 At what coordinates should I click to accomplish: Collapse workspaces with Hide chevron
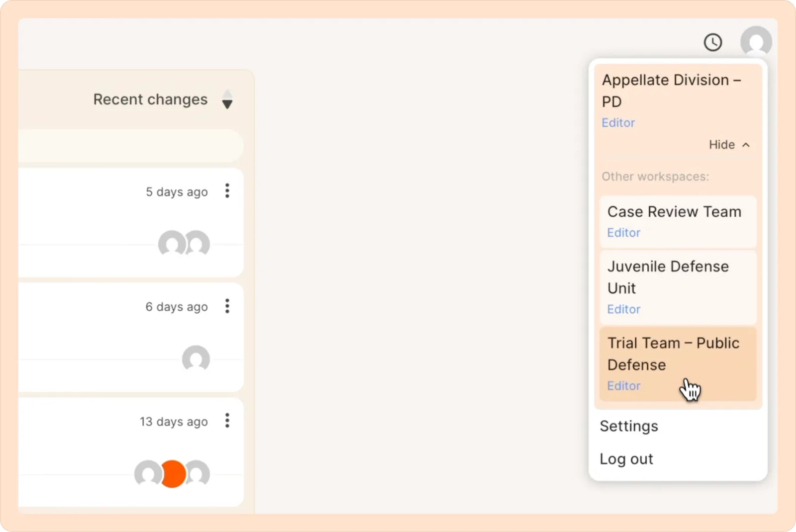[x=729, y=145]
